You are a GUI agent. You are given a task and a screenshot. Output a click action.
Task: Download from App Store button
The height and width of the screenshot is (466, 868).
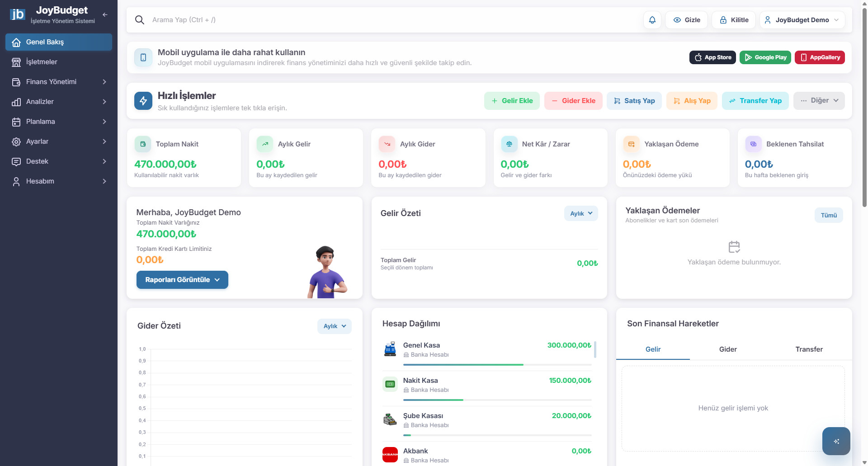[712, 57]
